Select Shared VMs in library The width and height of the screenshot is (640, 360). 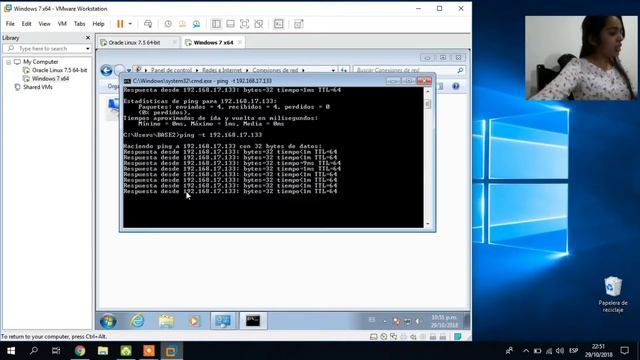click(38, 87)
